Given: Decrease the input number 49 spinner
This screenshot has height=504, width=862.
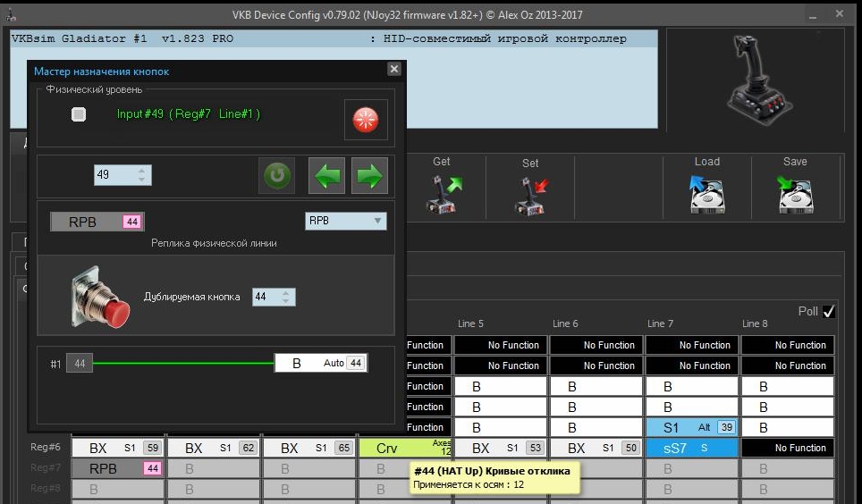Looking at the screenshot, I should click(x=142, y=180).
